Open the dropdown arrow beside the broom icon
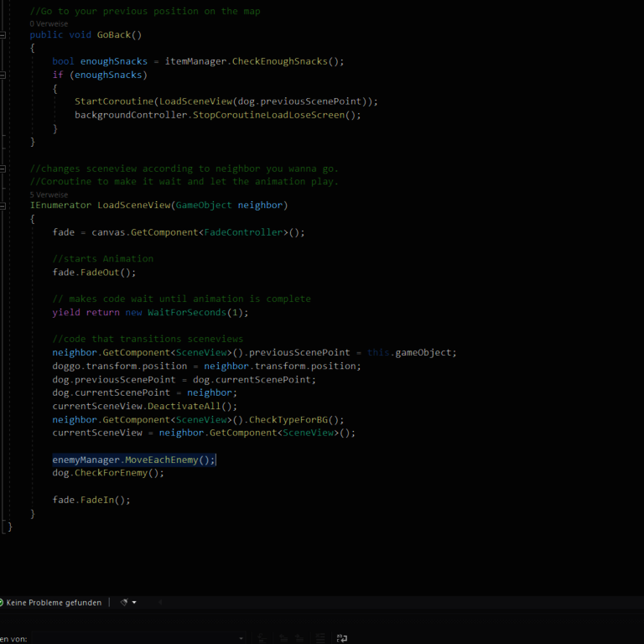644x644 pixels. tap(134, 602)
